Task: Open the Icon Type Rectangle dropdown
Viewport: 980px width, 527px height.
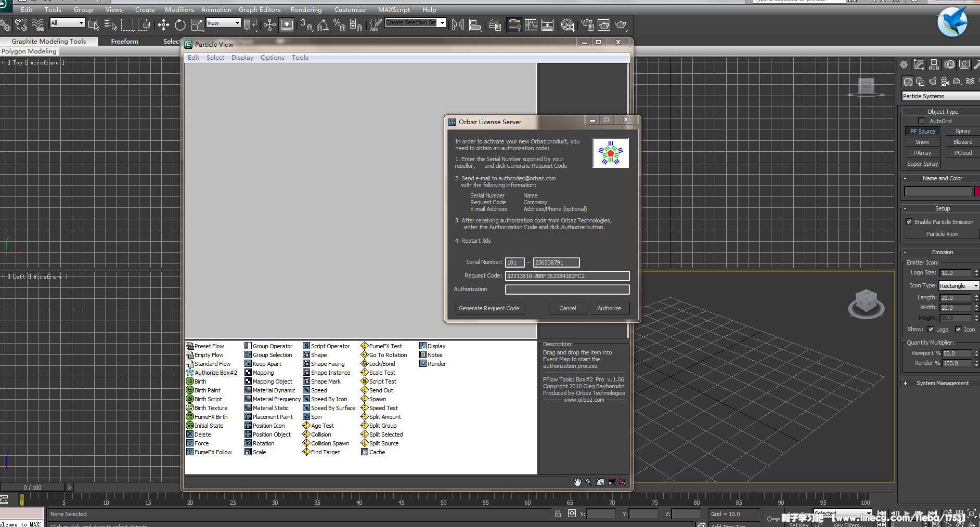Action: tap(959, 286)
